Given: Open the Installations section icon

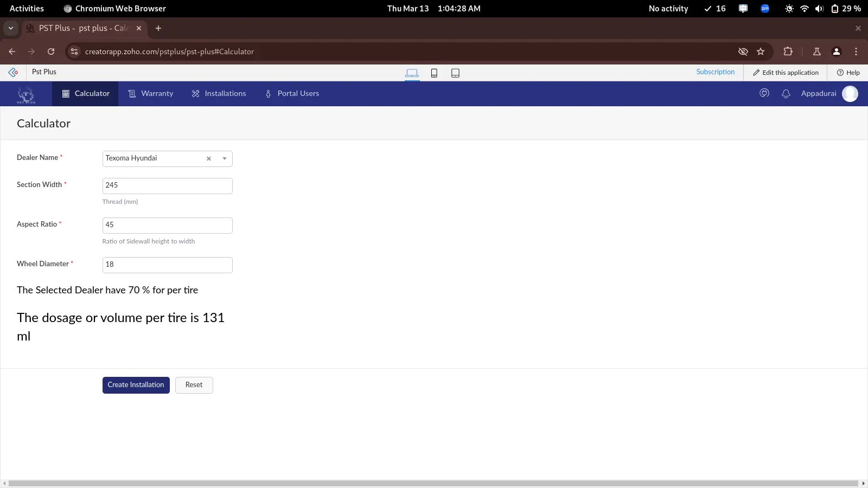Looking at the screenshot, I should coord(195,93).
